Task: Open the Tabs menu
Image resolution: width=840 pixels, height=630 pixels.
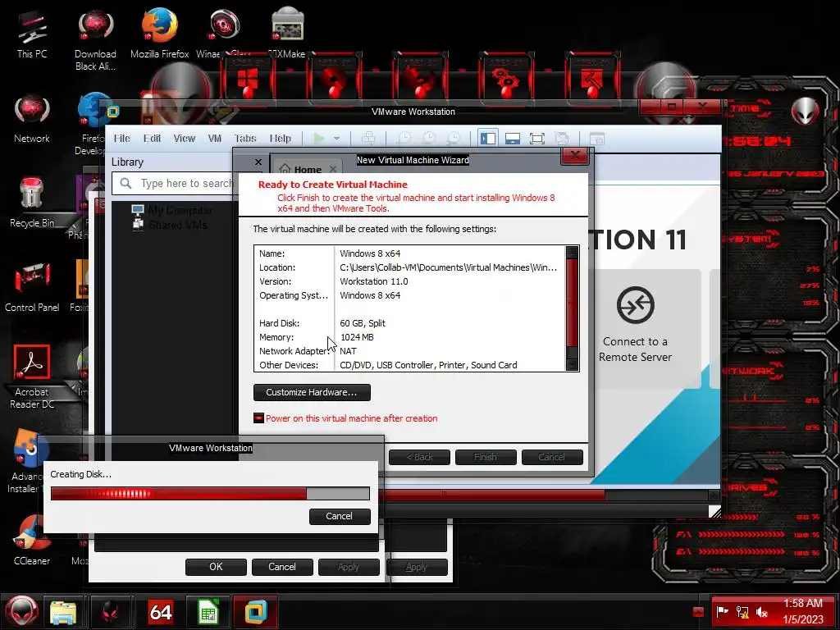Action: (245, 138)
